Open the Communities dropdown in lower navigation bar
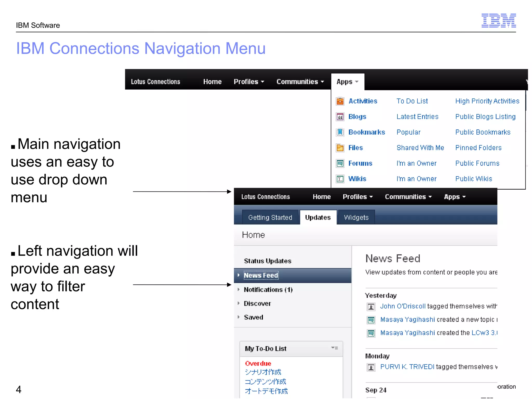Screen dimensions: 532x399 [x=408, y=197]
